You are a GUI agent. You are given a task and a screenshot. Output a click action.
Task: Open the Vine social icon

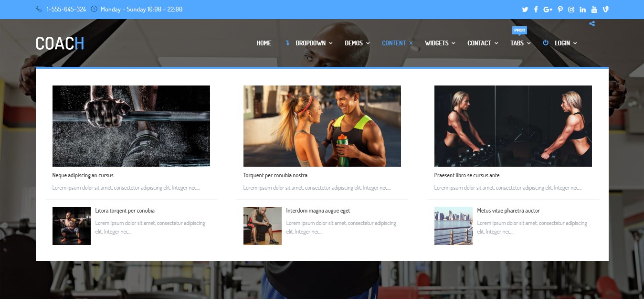point(606,10)
